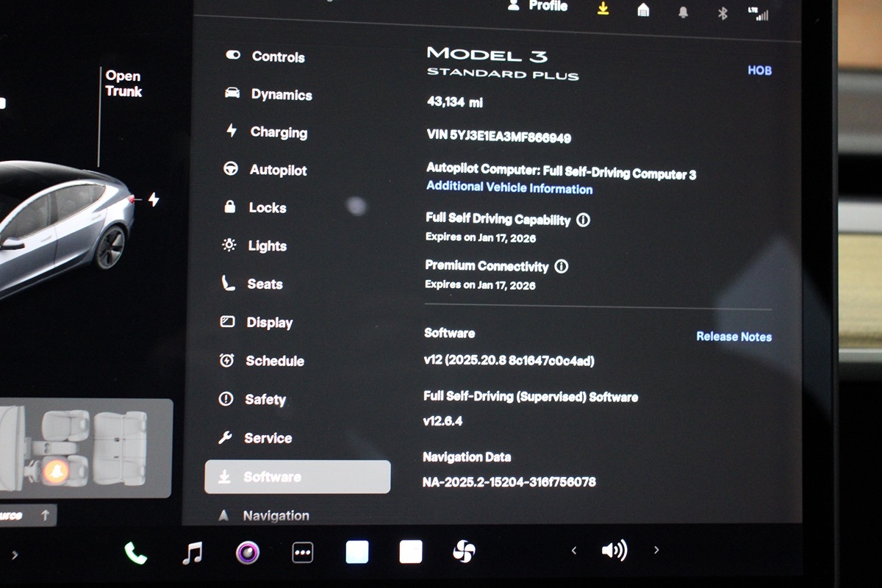This screenshot has height=588, width=882.
Task: Increase volume with right arrow
Action: pyautogui.click(x=656, y=550)
